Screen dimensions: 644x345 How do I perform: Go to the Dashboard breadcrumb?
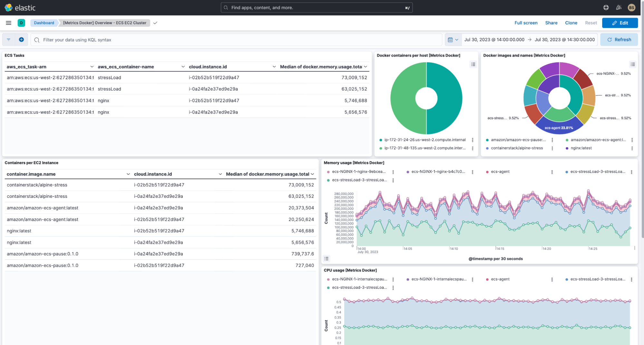coord(44,23)
